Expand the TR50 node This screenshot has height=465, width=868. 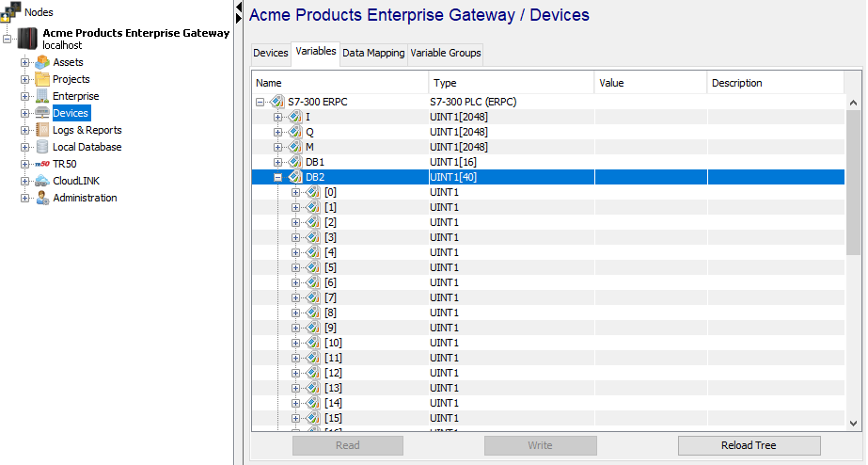point(24,164)
